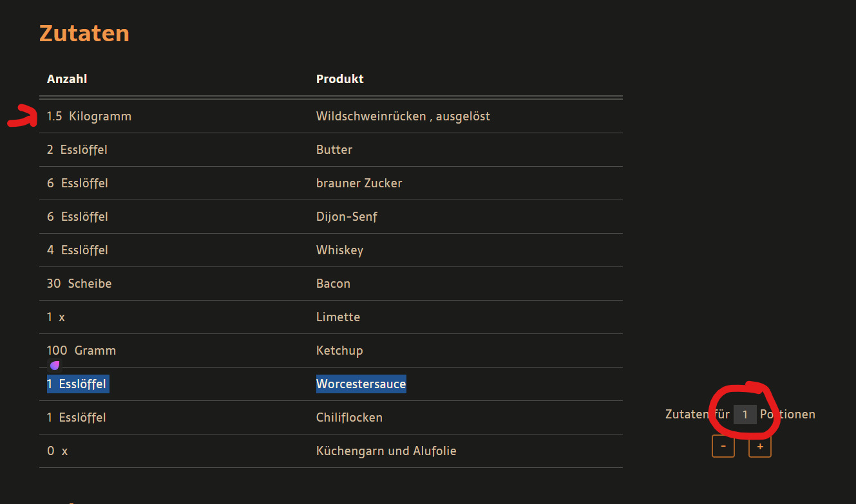Click the 1.5 Kilogramm quantity
Image resolution: width=856 pixels, height=504 pixels.
point(89,117)
